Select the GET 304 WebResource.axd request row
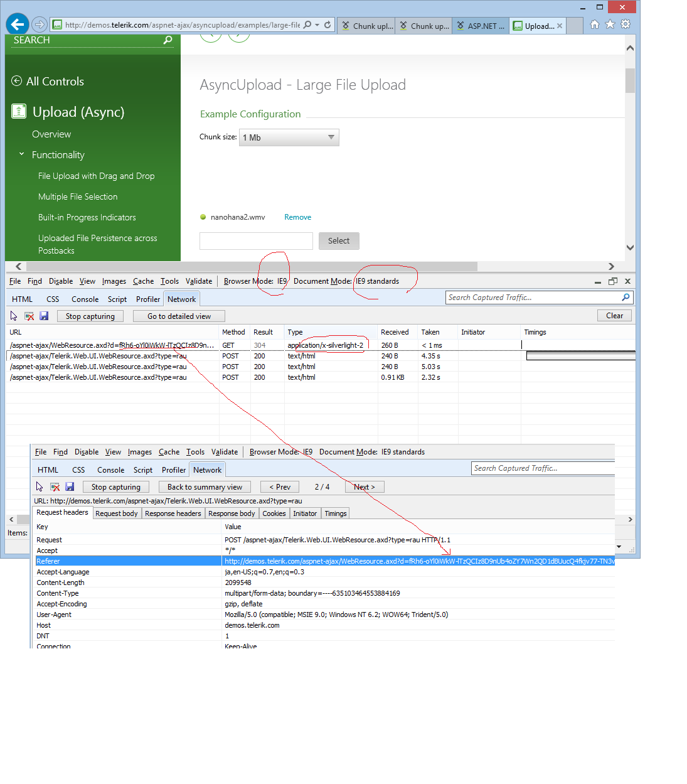Viewport: 687px width, 784px height. point(320,345)
